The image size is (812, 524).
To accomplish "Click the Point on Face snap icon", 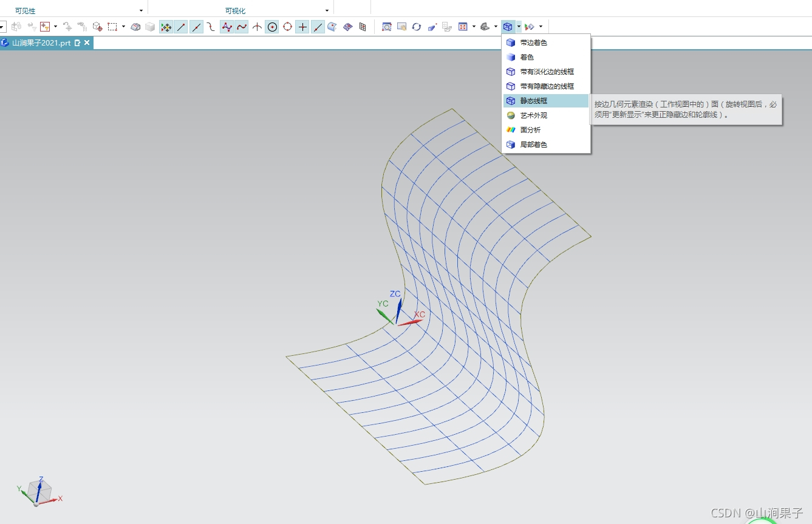I will tap(332, 27).
